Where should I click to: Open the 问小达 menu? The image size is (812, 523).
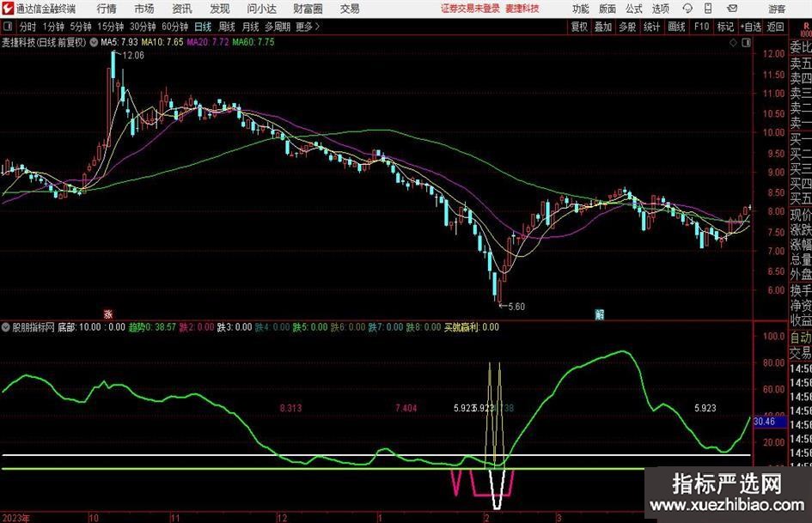261,9
